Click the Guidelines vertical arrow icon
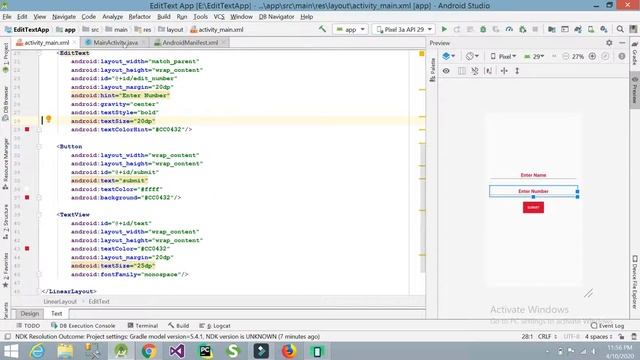The height and width of the screenshot is (360, 640). pyautogui.click(x=517, y=71)
